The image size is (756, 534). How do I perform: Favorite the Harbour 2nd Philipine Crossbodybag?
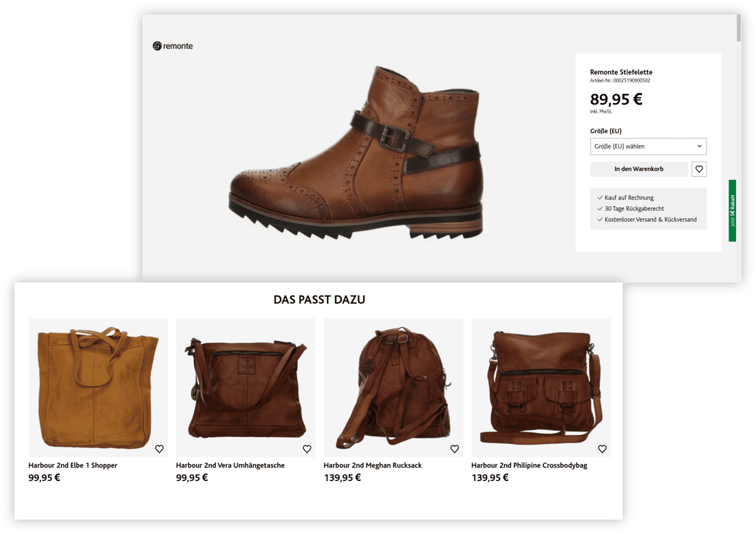tap(602, 449)
